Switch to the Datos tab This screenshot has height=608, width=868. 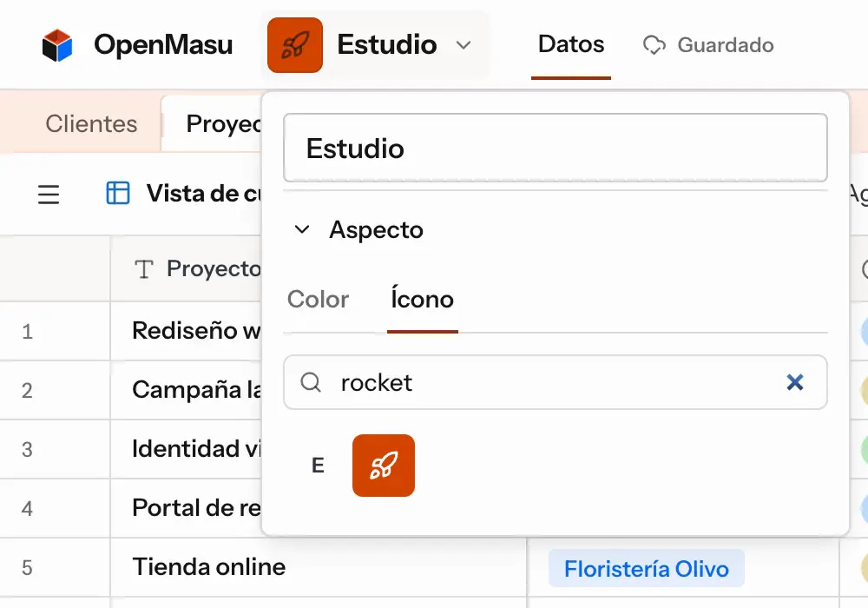pos(571,44)
